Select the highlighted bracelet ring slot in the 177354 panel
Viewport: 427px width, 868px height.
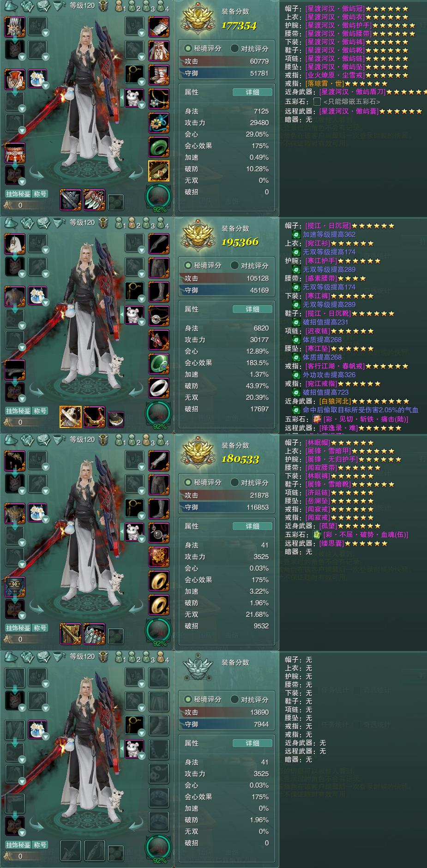pyautogui.click(x=158, y=171)
